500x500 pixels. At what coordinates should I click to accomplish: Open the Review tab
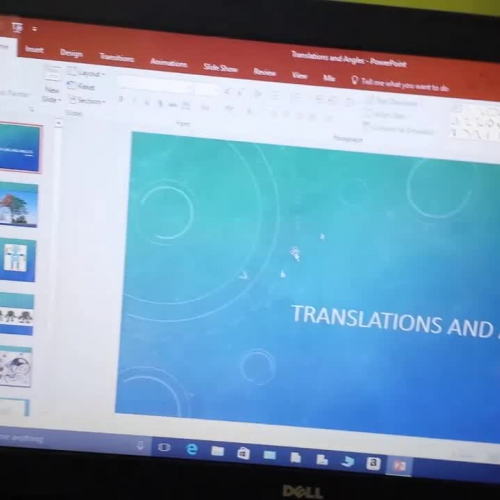265,72
